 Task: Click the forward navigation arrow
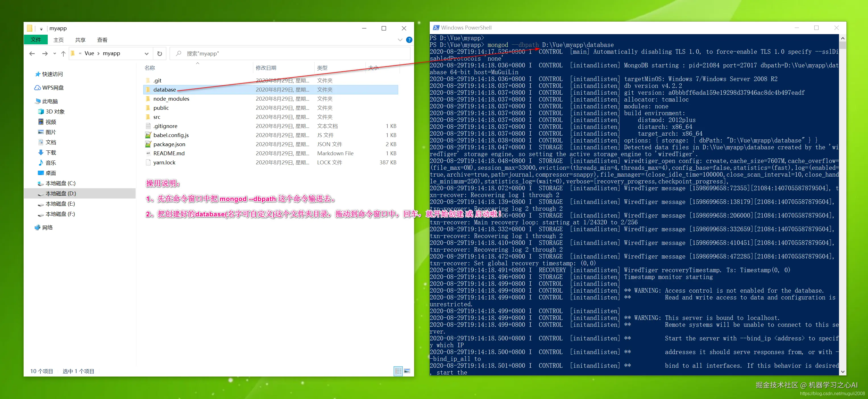point(45,54)
